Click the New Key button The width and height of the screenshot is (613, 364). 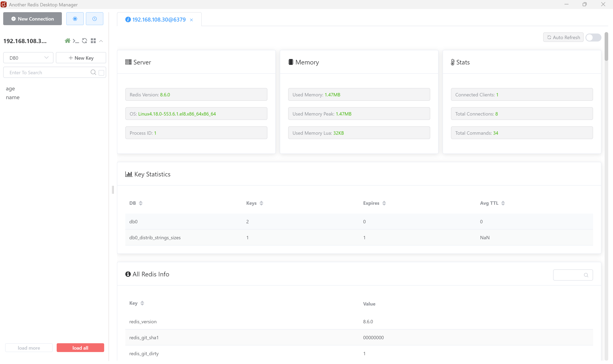pos(81,58)
